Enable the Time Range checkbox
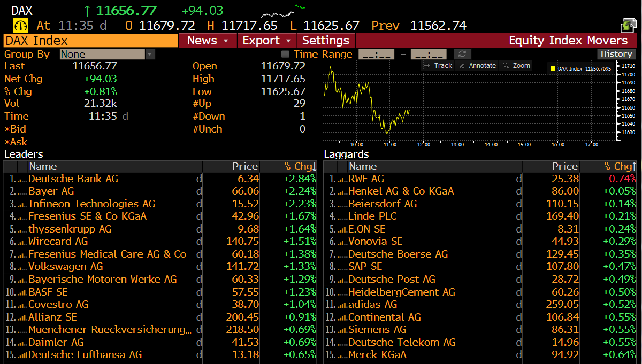Image resolution: width=642 pixels, height=364 pixels. pos(285,54)
